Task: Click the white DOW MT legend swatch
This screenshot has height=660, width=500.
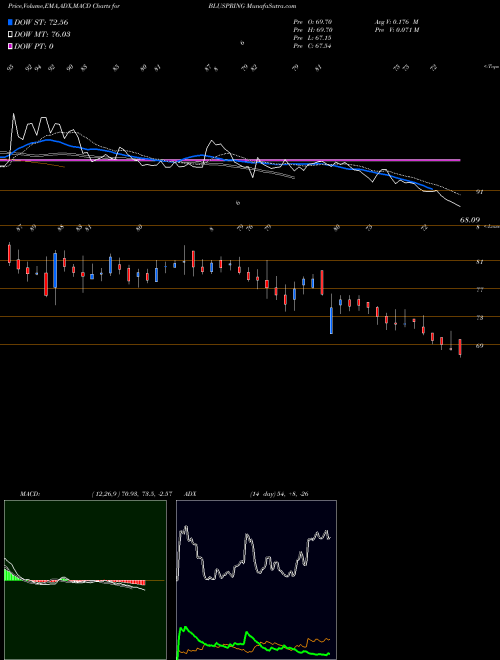Action: tap(11, 35)
